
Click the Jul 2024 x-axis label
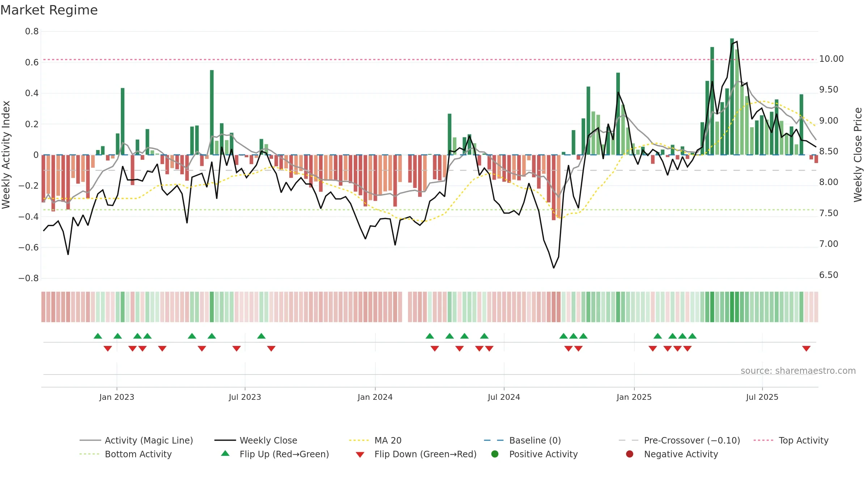504,397
